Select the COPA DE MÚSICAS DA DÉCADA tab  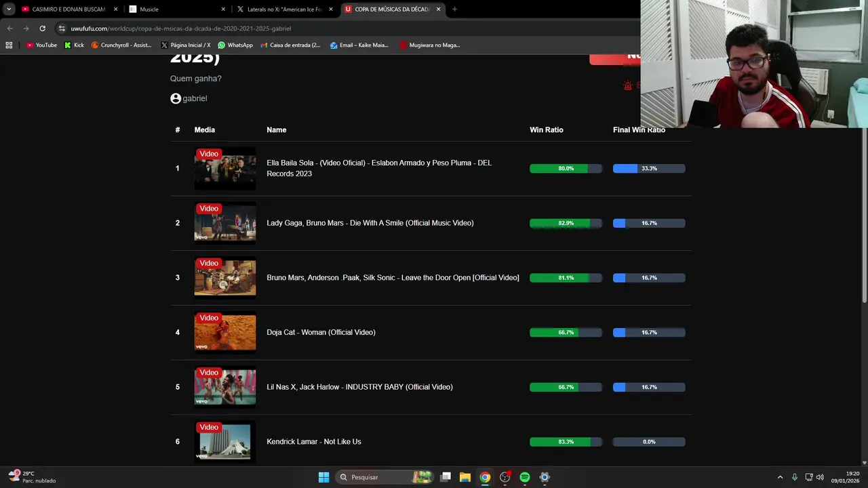(393, 9)
